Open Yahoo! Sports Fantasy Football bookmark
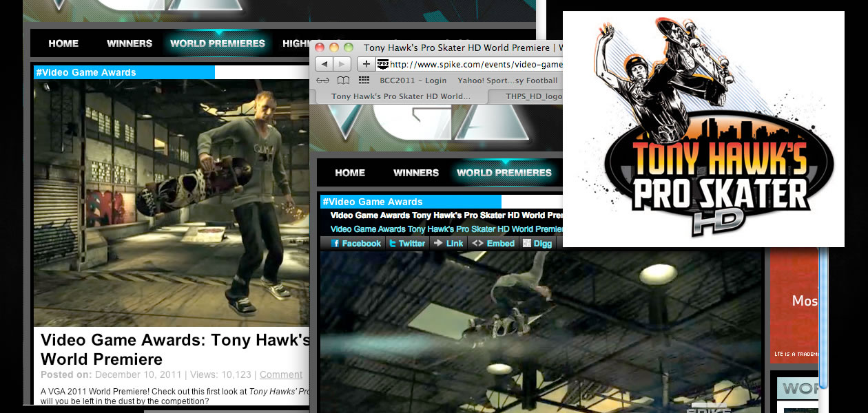The width and height of the screenshot is (868, 413). (508, 81)
